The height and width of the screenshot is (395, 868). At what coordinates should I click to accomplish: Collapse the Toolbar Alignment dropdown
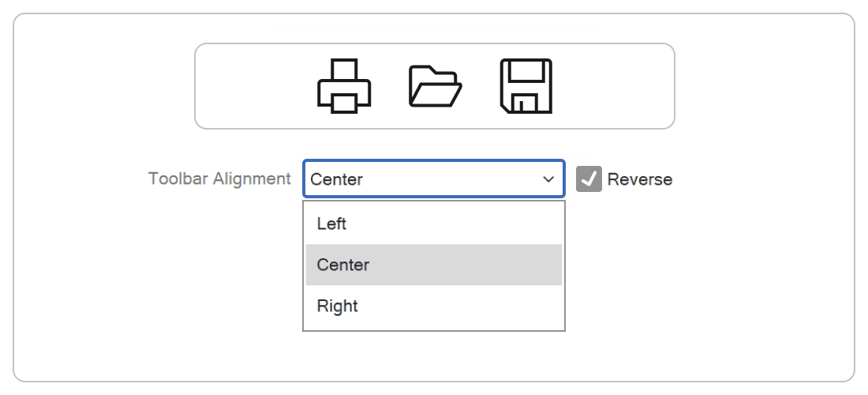click(x=434, y=179)
